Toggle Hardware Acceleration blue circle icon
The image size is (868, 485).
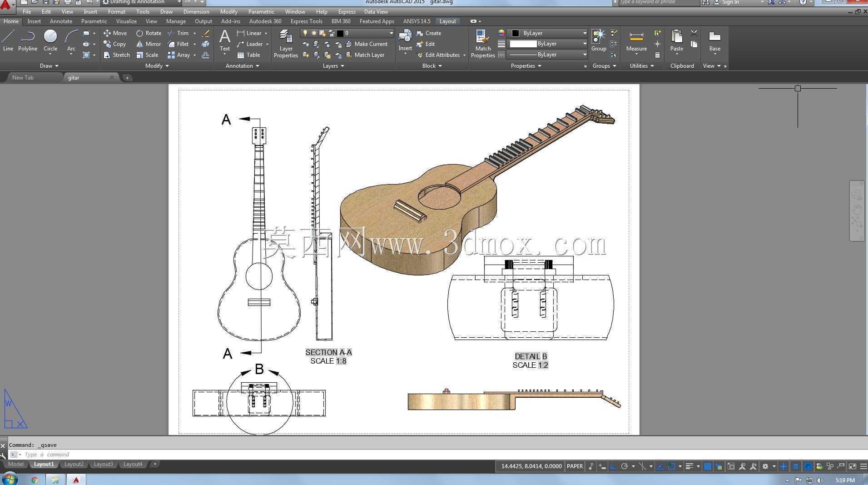click(808, 466)
